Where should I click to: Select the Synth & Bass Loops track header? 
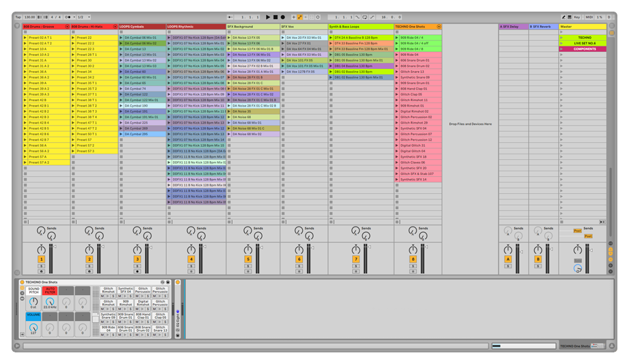coord(360,27)
